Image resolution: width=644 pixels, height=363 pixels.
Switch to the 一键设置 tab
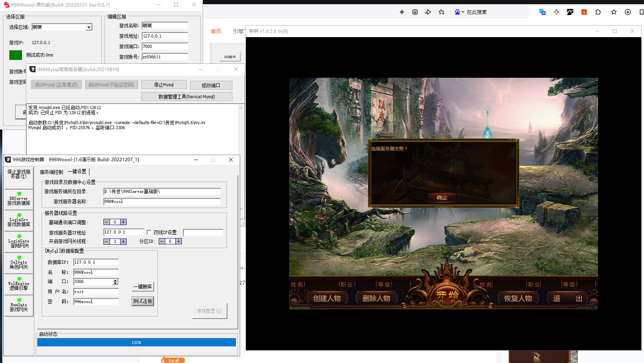77,171
